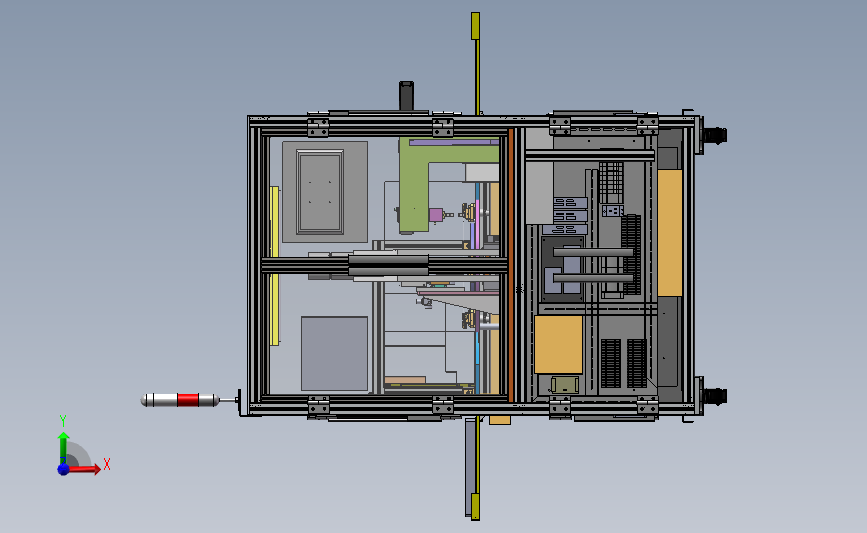Viewport: 867px width, 533px height.
Task: Click the blue Z axis sphere of the triad
Action: tap(63, 469)
